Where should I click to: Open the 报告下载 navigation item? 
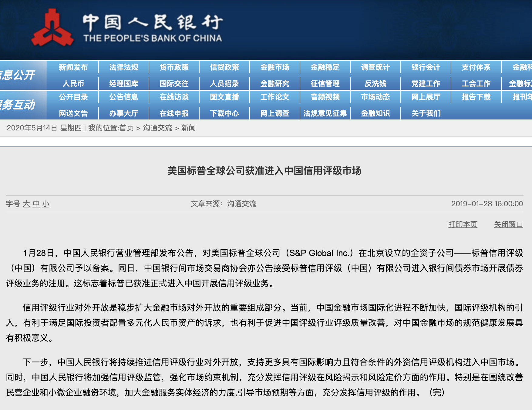point(476,97)
